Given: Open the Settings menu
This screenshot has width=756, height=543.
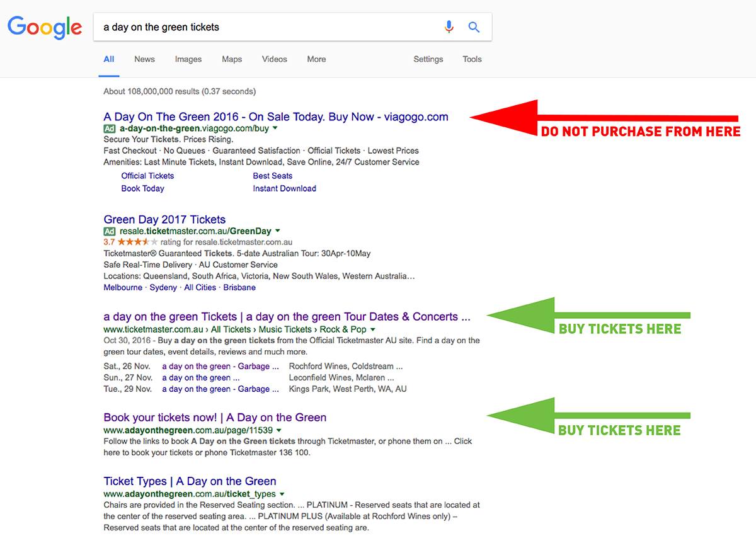Looking at the screenshot, I should click(x=428, y=59).
